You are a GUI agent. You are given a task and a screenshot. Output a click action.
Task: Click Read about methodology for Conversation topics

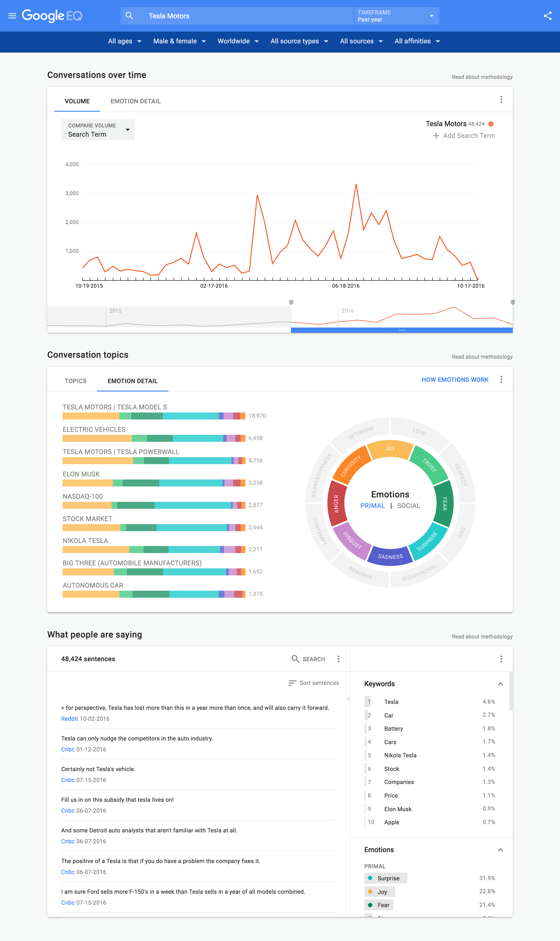pos(482,357)
